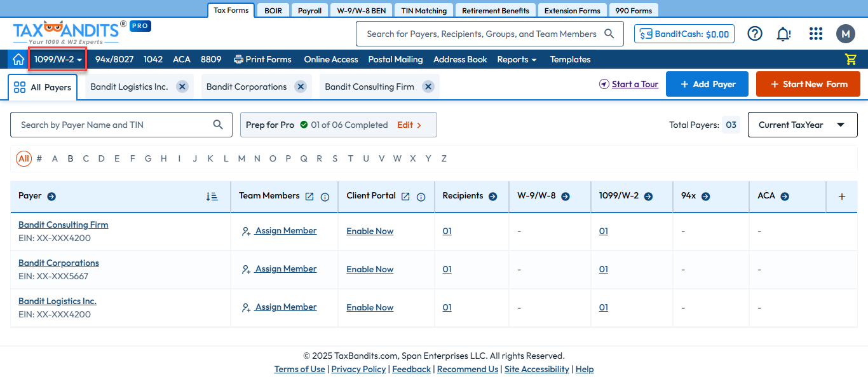The width and height of the screenshot is (868, 381).
Task: Assign Member for Bandit Corporations
Action: click(x=280, y=269)
